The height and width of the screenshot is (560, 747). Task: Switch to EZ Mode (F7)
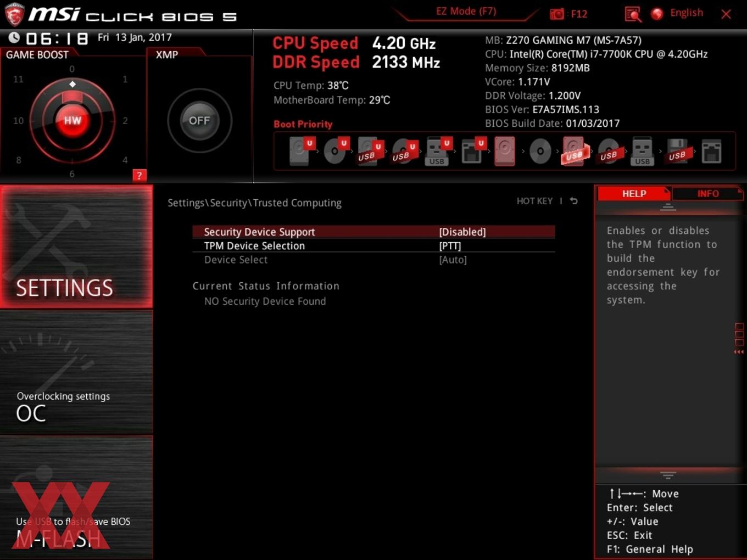point(466,11)
